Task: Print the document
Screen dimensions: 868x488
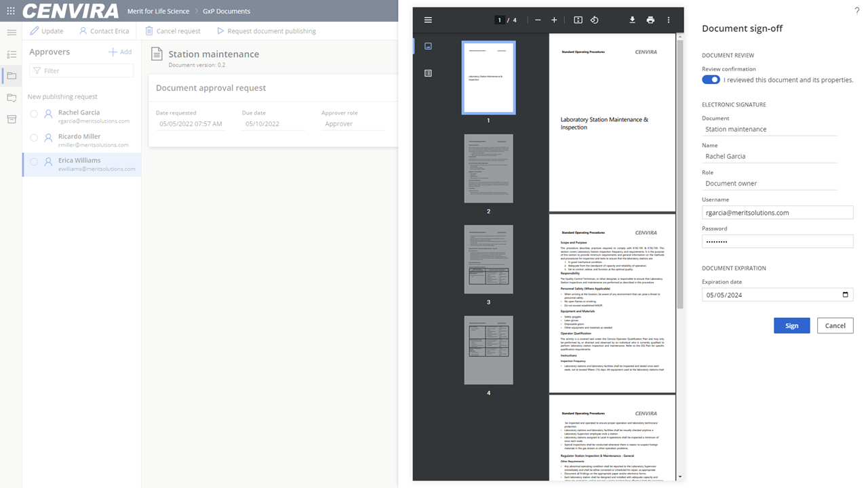Action: [650, 20]
